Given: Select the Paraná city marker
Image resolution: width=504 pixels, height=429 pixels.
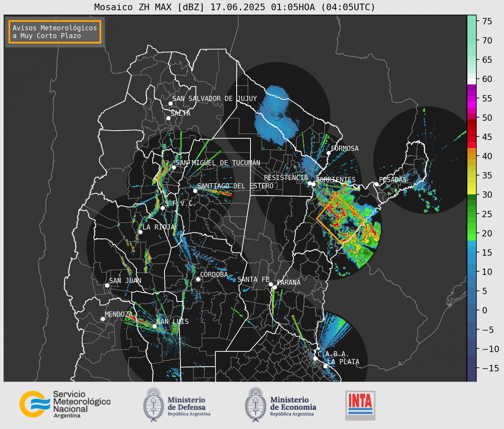Looking at the screenshot, I should [275, 287].
